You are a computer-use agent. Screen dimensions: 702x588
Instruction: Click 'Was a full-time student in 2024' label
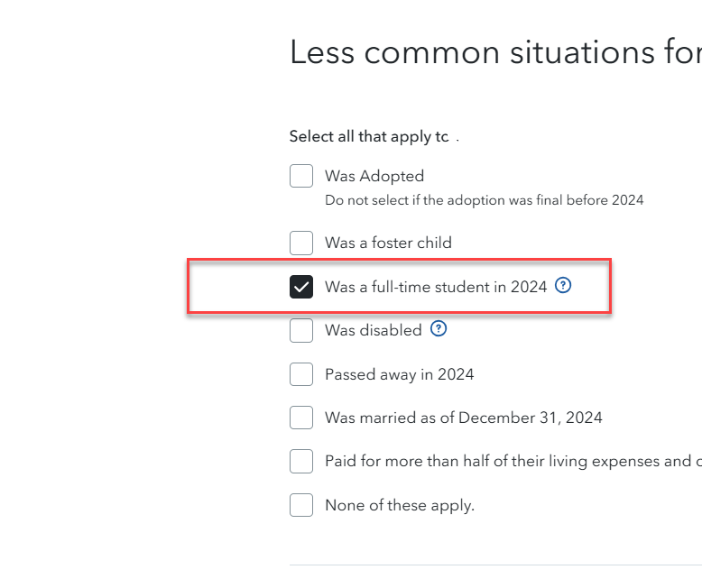(x=436, y=287)
